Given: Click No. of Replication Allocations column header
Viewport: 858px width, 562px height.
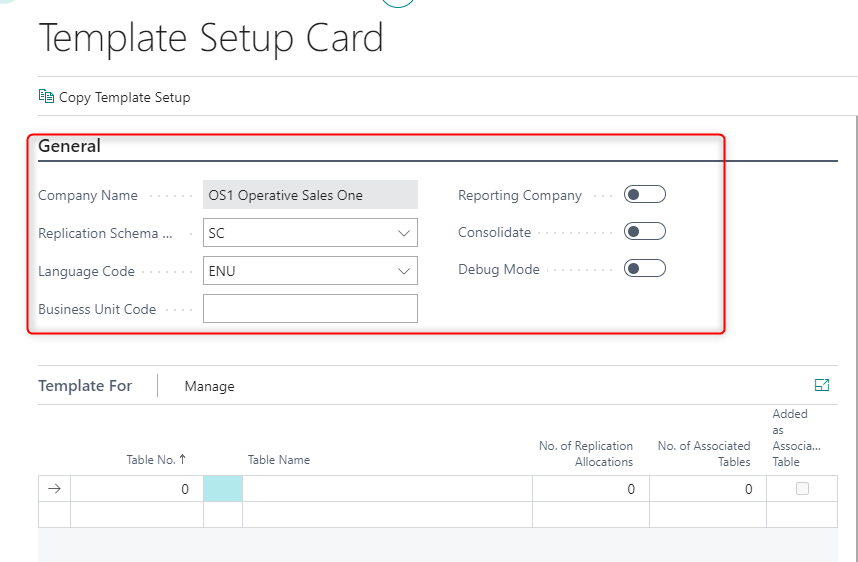Looking at the screenshot, I should (x=585, y=454).
